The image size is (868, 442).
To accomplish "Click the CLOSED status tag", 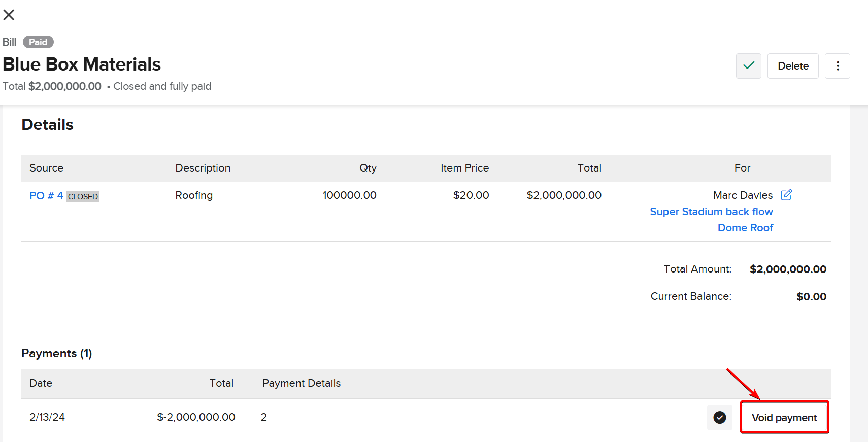I will coord(83,197).
